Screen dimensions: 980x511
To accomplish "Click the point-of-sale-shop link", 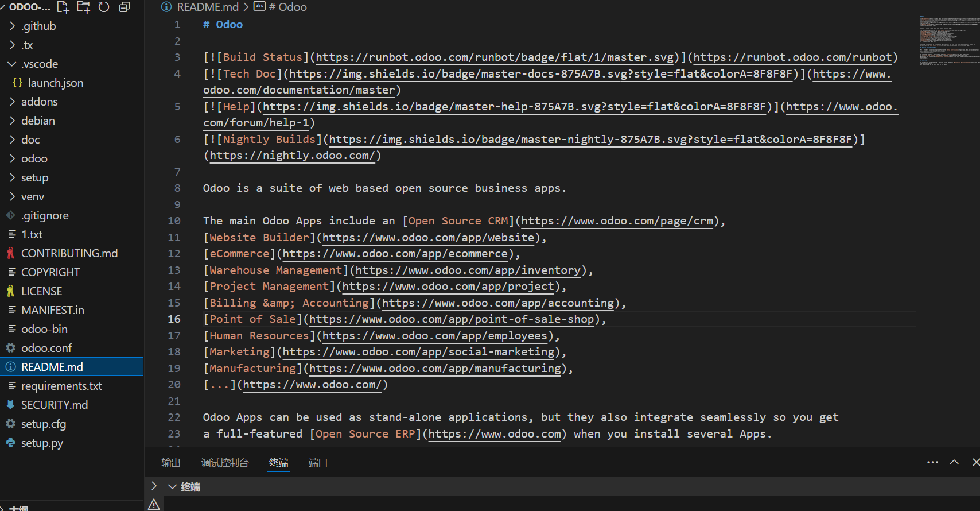I will [452, 319].
